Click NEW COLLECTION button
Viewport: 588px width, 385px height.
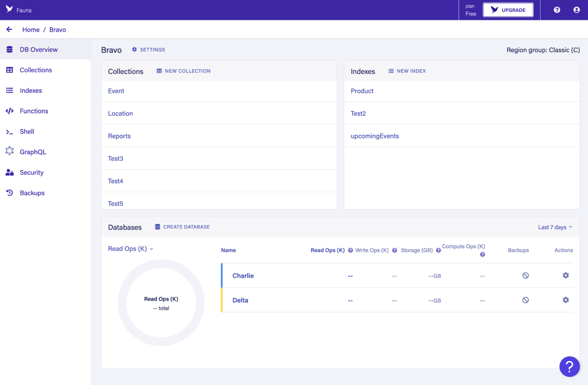[x=184, y=71]
